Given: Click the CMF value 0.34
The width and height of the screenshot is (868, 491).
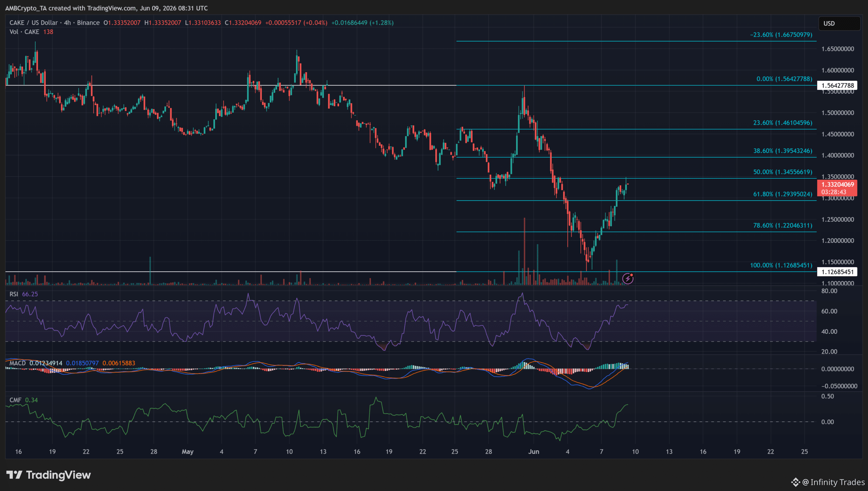Looking at the screenshot, I should (x=32, y=400).
